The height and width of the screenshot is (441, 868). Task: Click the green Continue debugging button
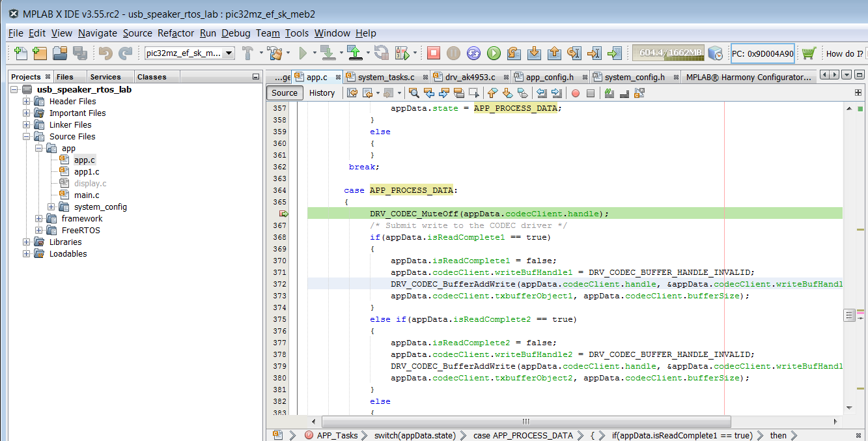(494, 53)
